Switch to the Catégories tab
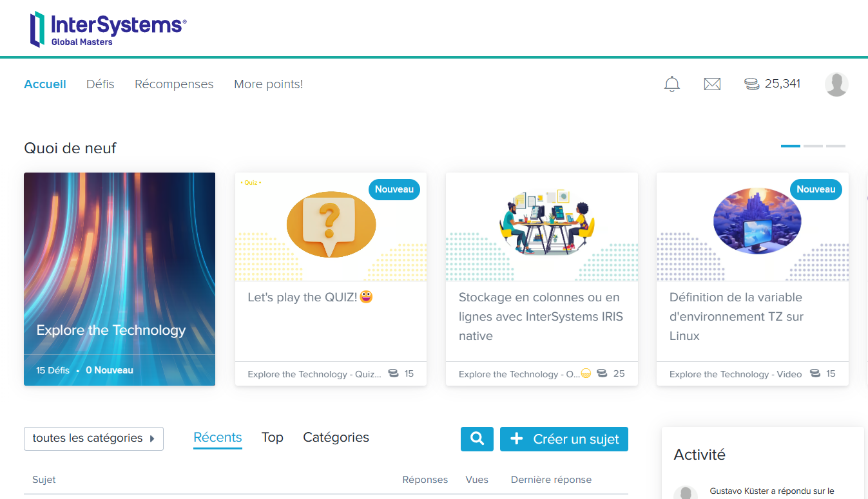Viewport: 868px width, 499px height. 336,437
